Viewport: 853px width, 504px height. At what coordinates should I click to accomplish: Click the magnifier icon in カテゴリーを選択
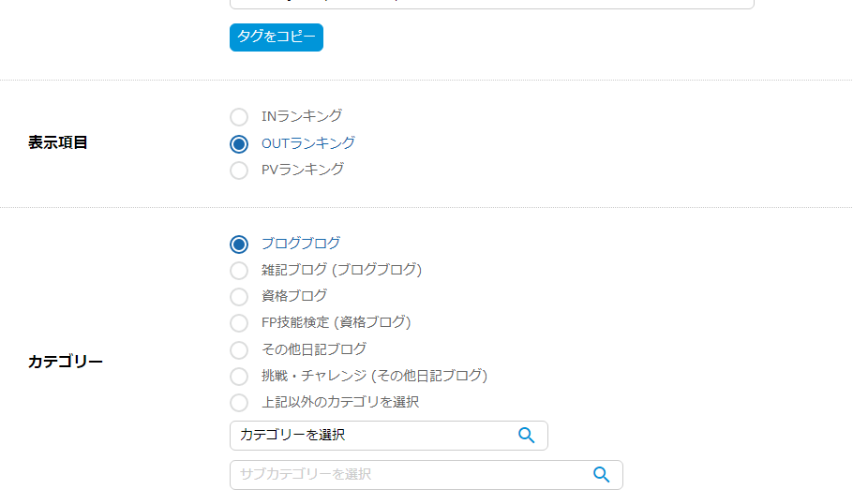(526, 435)
